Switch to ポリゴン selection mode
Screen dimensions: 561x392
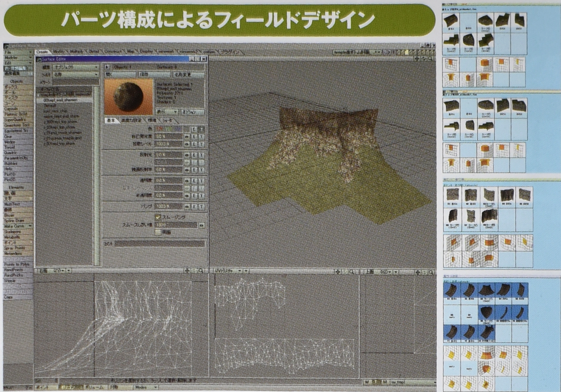71,387
